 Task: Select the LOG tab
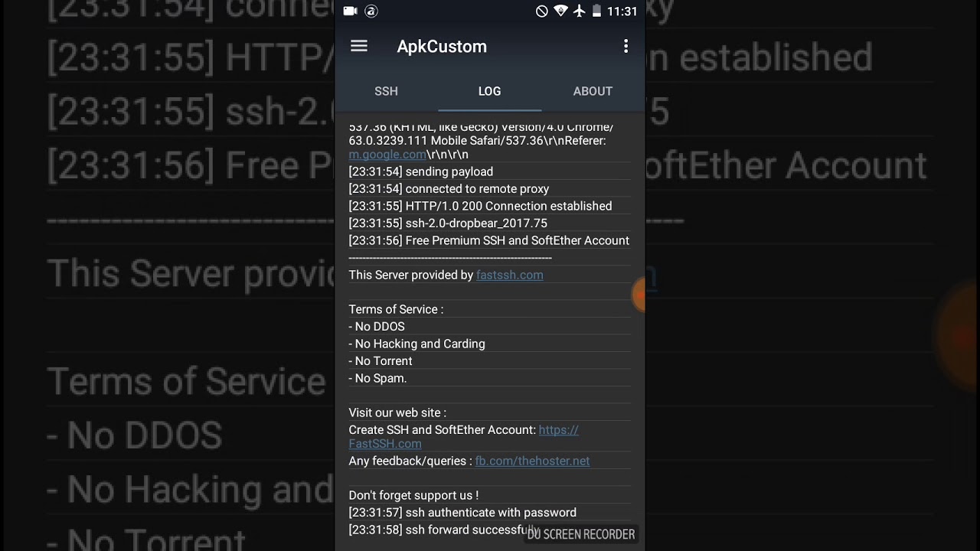tap(489, 91)
